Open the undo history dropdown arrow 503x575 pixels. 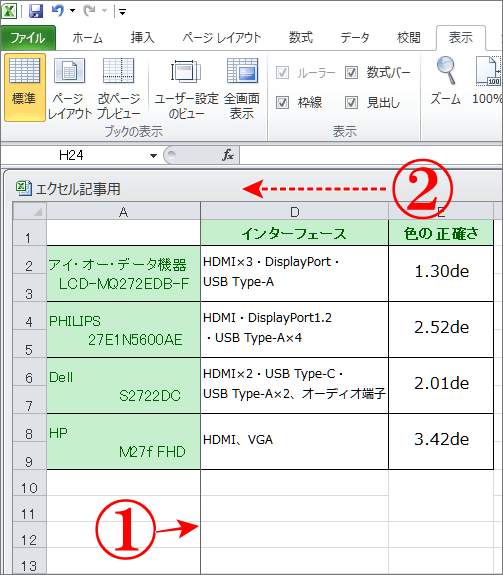click(73, 11)
